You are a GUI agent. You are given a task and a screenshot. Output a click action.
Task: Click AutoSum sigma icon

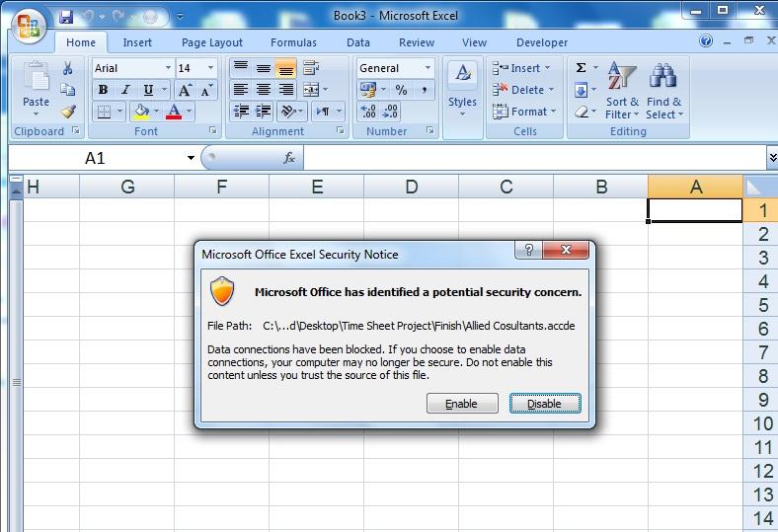click(x=581, y=68)
